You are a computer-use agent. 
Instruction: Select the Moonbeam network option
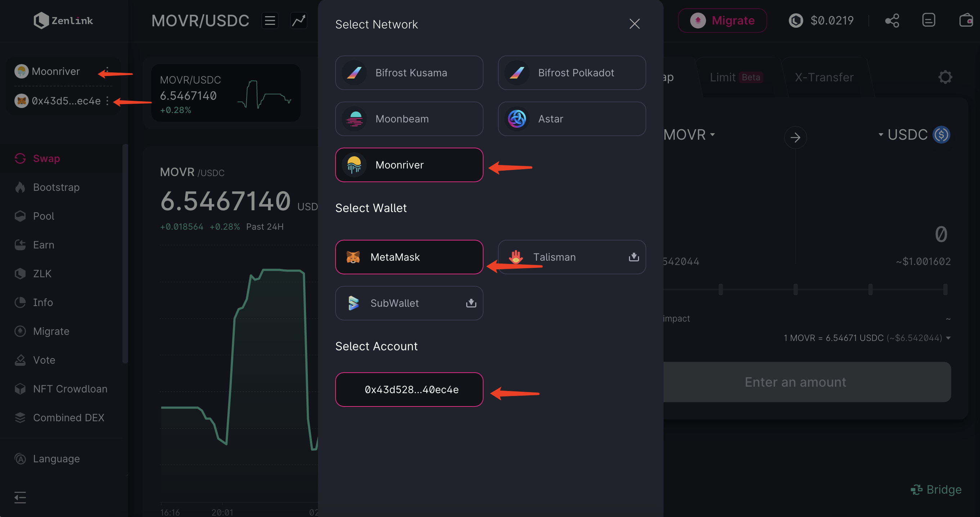click(409, 119)
